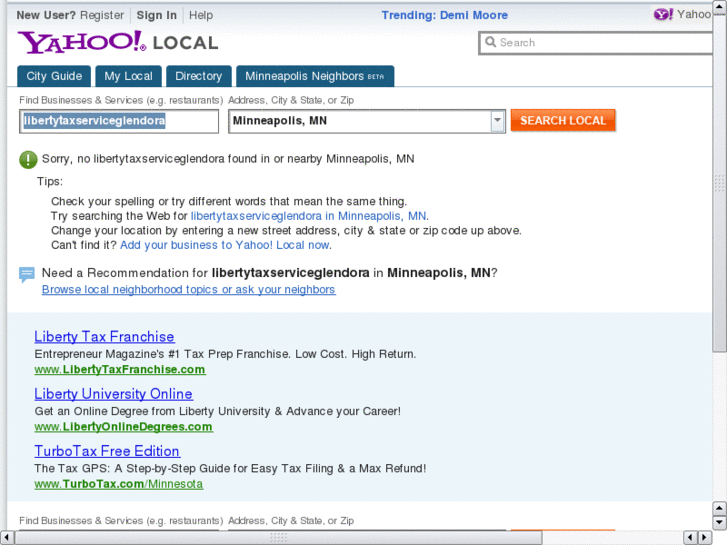Click the 'Sorry, no libertytaxserviceglendora found' message
727x545 pixels.
tap(228, 159)
